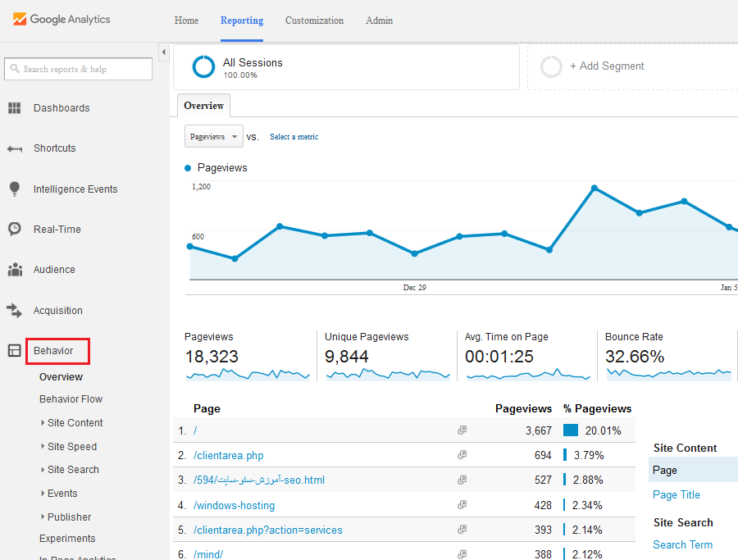Open the Shortcuts section
This screenshot has width=738, height=560.
tap(55, 148)
